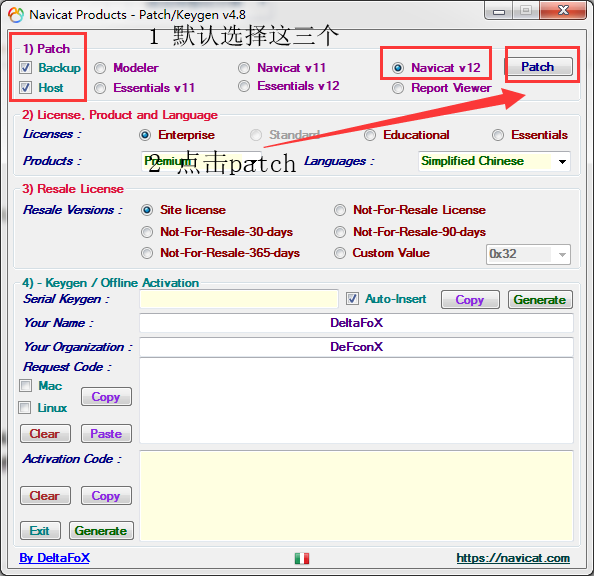The image size is (594, 576).
Task: Toggle the Auto-Insert checkbox
Action: (x=352, y=299)
